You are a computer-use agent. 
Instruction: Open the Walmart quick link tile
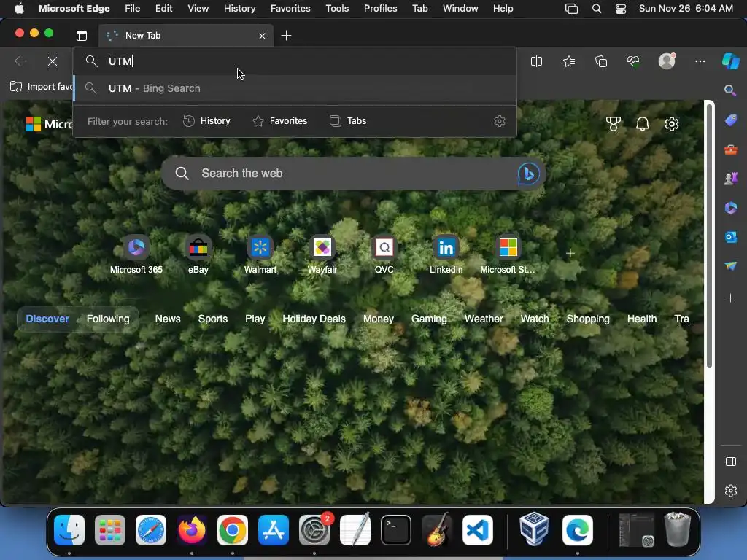coord(260,254)
